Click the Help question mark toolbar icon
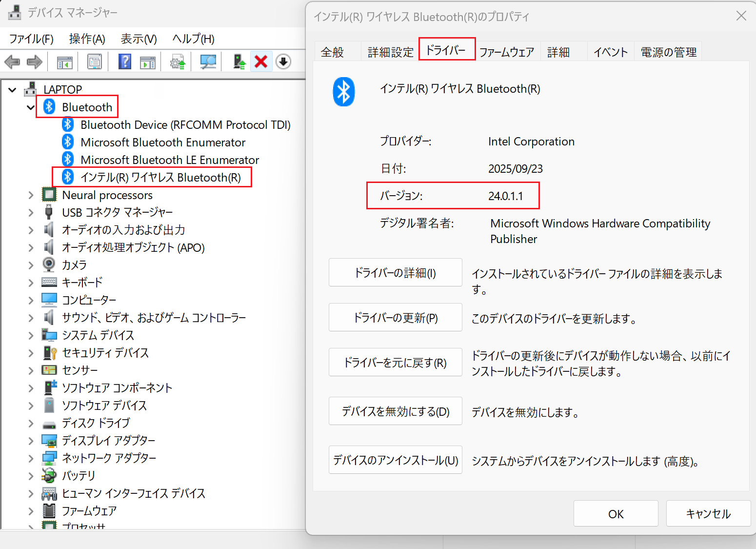The width and height of the screenshot is (756, 549). (x=125, y=62)
